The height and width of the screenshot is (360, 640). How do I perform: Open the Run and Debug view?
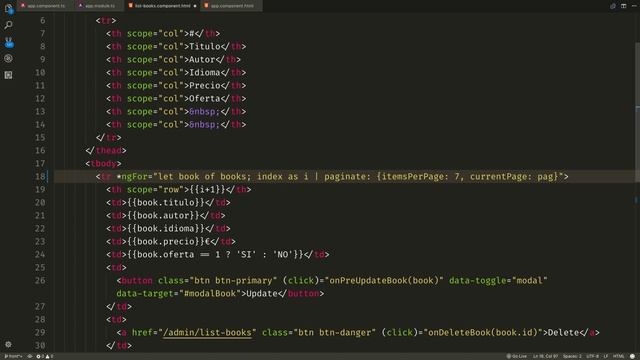pos(8,58)
